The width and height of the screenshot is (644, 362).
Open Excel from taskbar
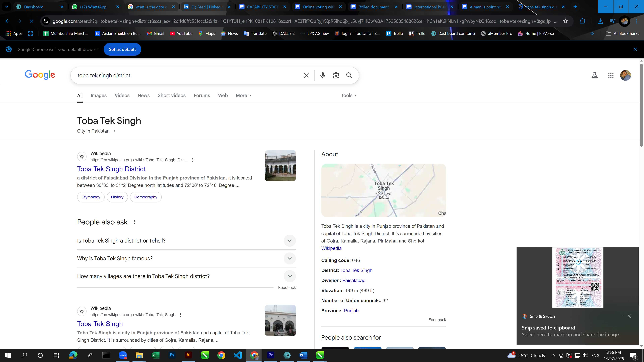pyautogui.click(x=155, y=355)
